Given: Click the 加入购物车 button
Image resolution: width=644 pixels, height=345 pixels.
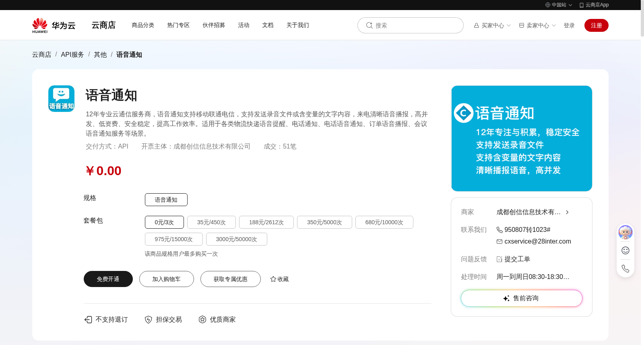Looking at the screenshot, I should tap(167, 279).
